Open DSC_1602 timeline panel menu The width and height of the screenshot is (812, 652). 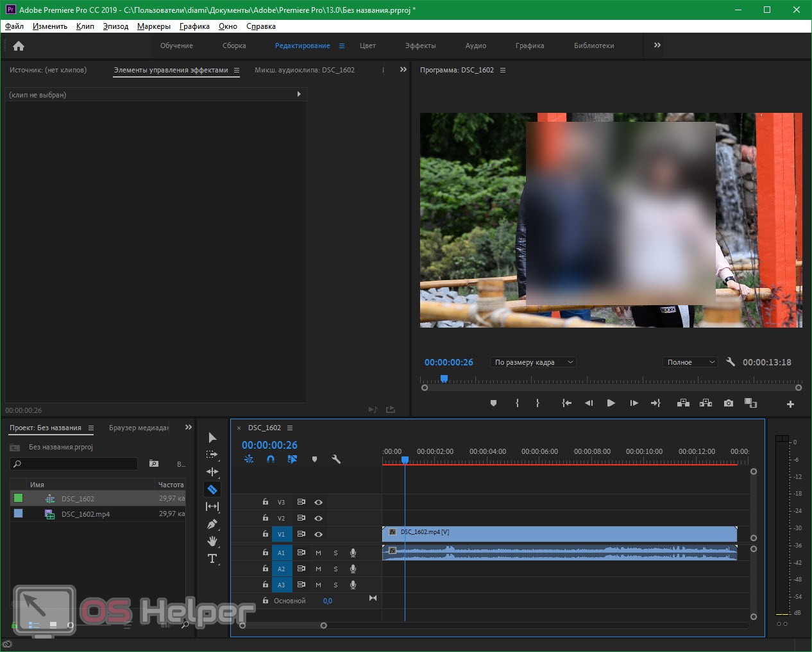pos(289,428)
